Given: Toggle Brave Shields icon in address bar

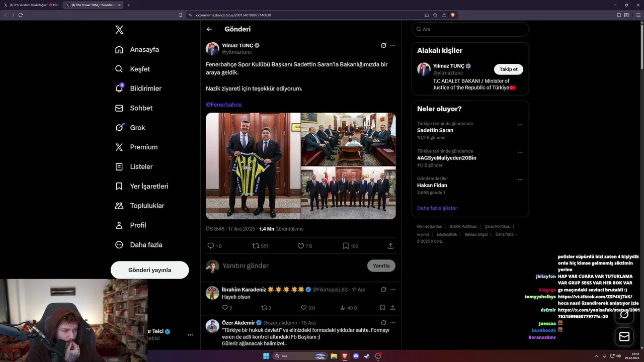Looking at the screenshot, I should (x=453, y=15).
